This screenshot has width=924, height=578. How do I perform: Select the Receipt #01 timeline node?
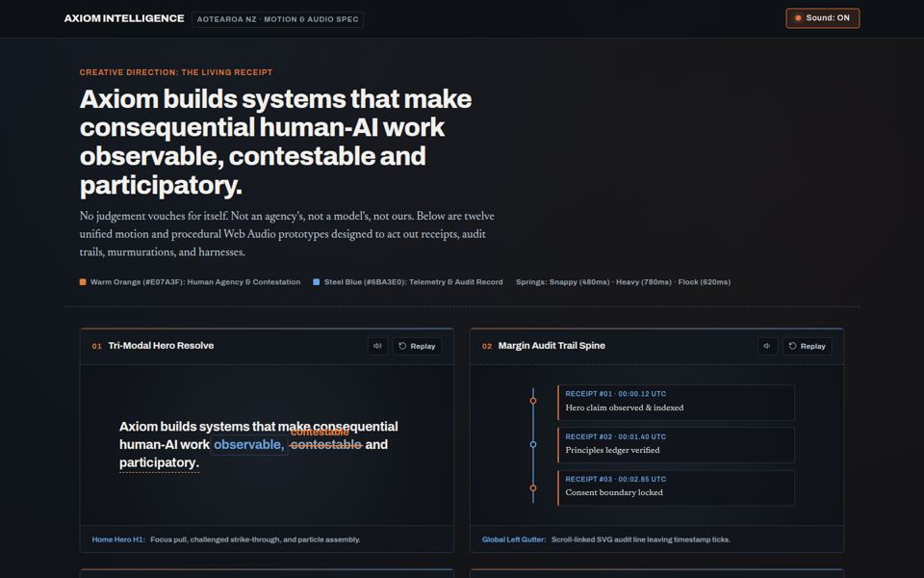click(x=533, y=401)
